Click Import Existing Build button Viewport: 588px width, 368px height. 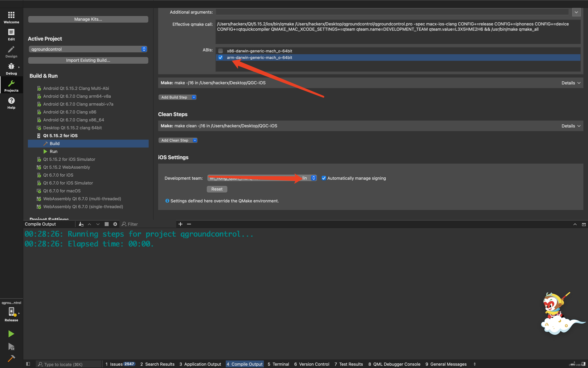(88, 60)
